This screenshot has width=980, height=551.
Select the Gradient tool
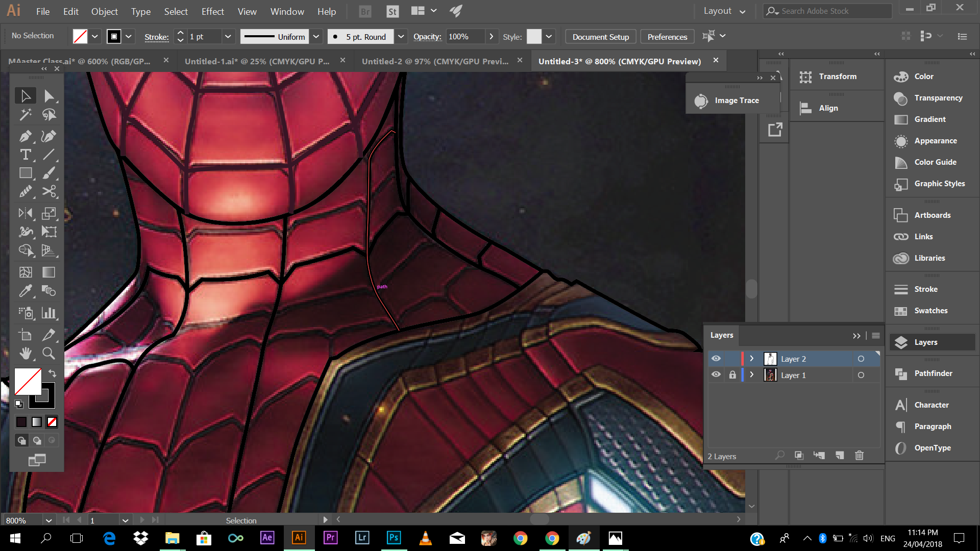click(49, 272)
